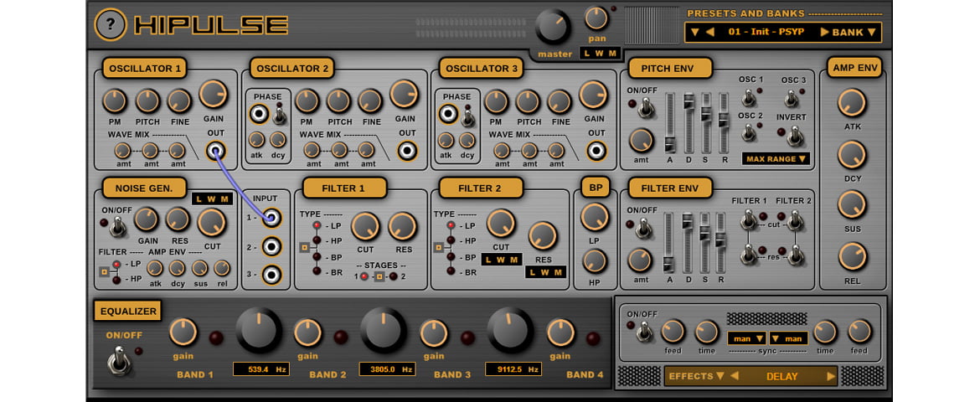The height and width of the screenshot is (402, 980).
Task: Select Filter 2 BP type
Action: pos(451,257)
